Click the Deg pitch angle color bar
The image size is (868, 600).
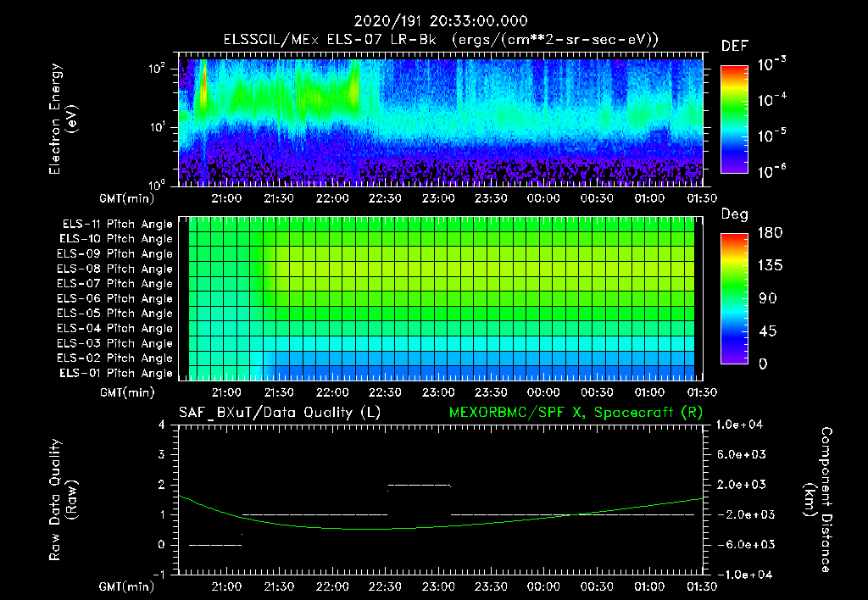pos(734,298)
